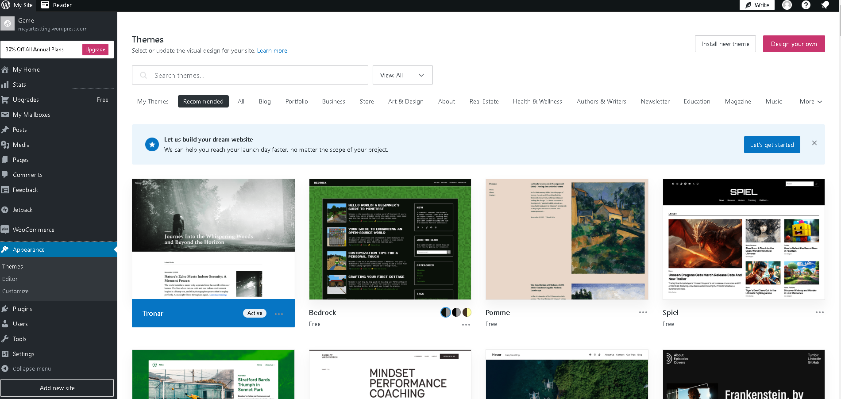The width and height of the screenshot is (841, 399).
Task: Select the Recommended filter tab
Action: pyautogui.click(x=203, y=101)
